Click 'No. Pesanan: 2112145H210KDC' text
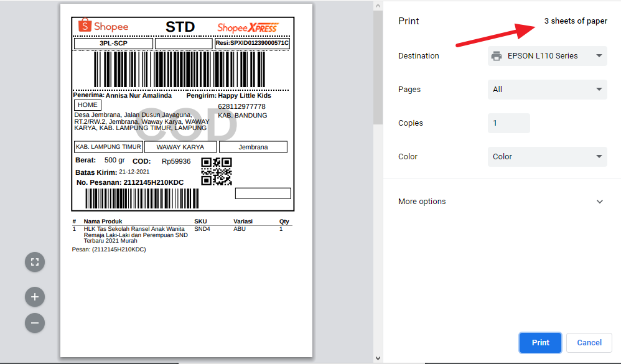Image resolution: width=621 pixels, height=364 pixels. (130, 182)
